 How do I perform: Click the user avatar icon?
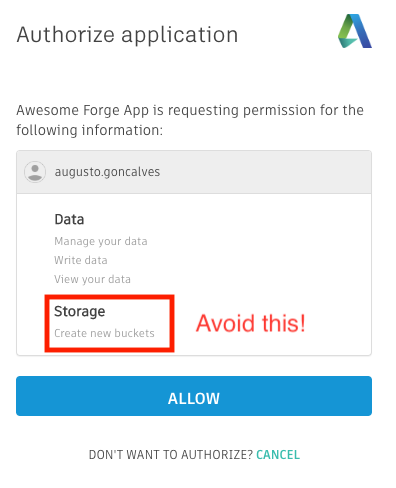[35, 172]
